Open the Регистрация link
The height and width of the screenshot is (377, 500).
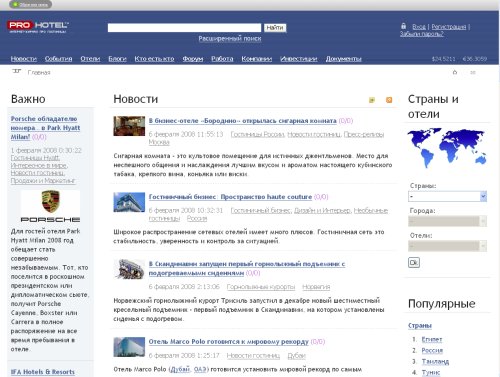click(449, 27)
